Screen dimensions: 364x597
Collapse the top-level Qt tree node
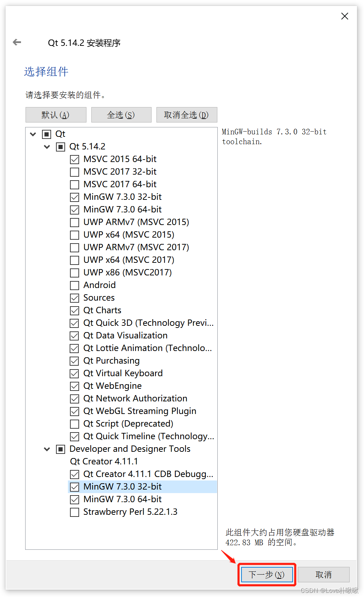click(33, 134)
